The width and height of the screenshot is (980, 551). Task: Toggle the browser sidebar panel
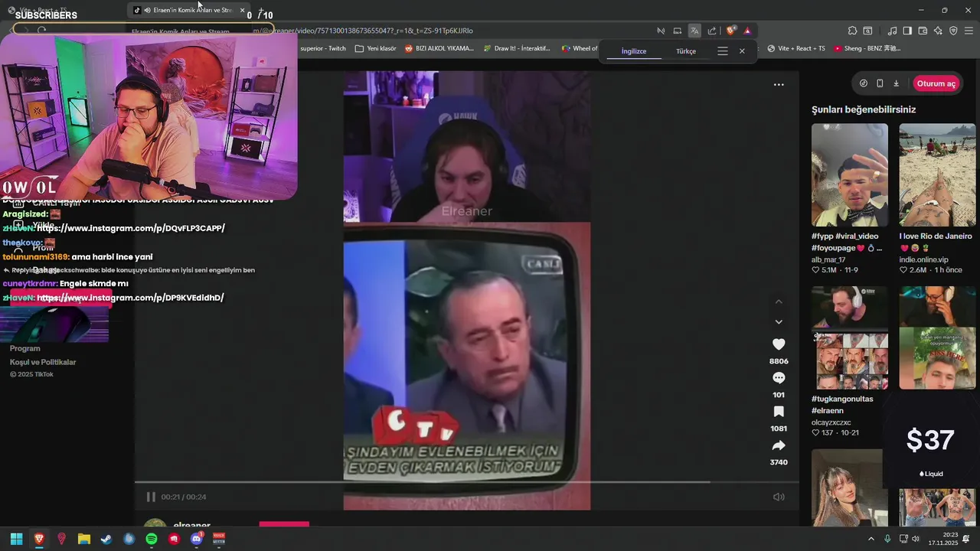click(907, 31)
